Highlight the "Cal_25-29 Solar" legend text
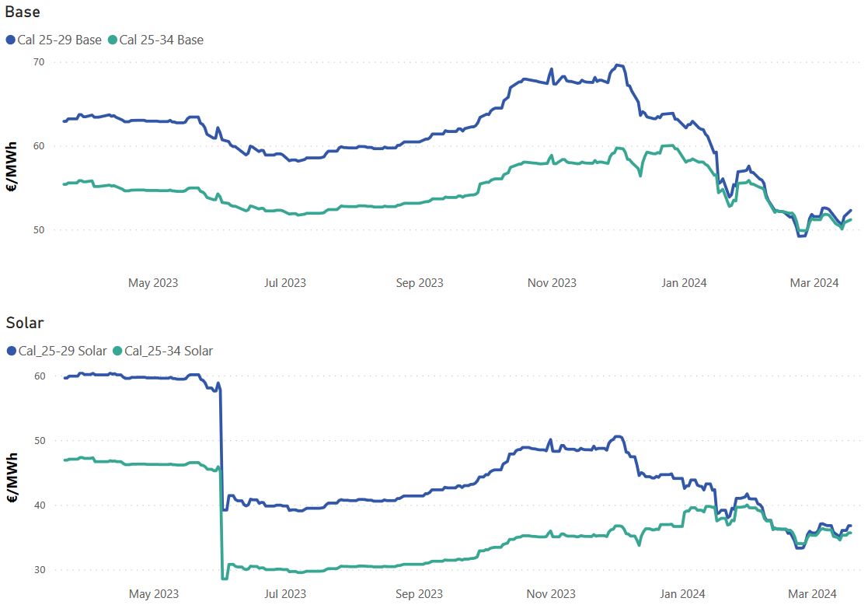 (x=62, y=351)
